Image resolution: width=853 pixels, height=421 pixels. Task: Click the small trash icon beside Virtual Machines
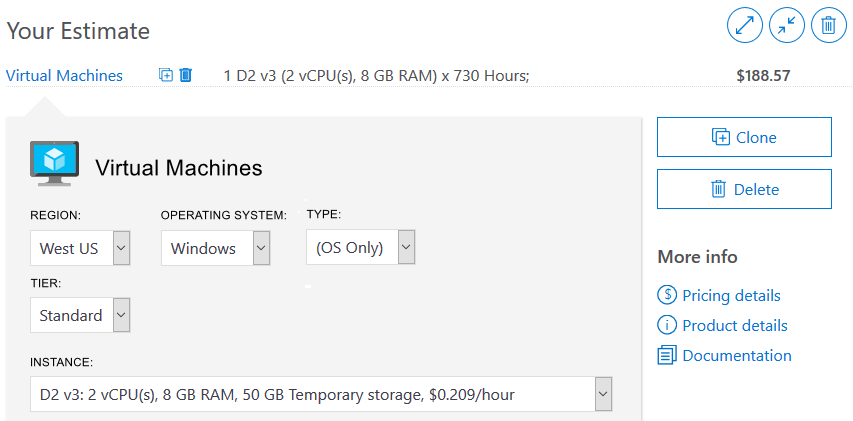(x=186, y=75)
